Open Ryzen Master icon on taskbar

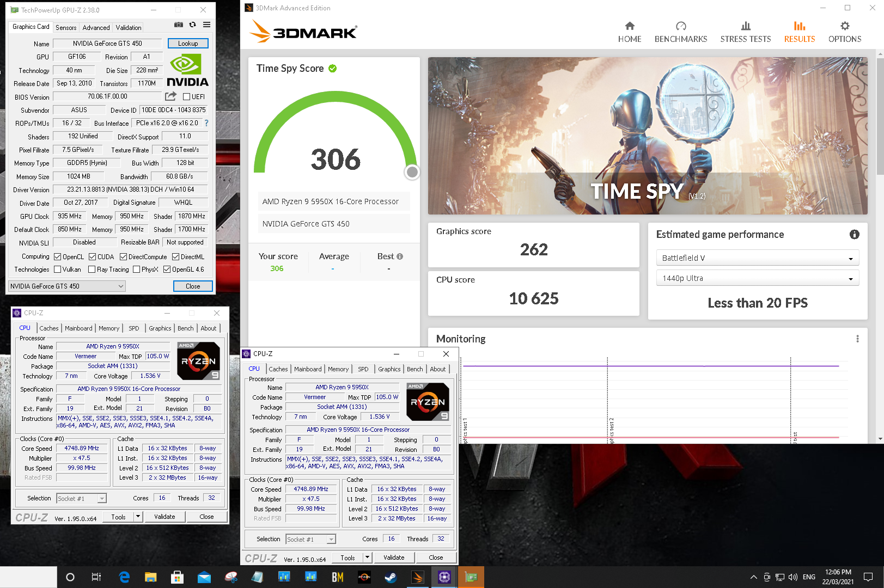tap(364, 577)
